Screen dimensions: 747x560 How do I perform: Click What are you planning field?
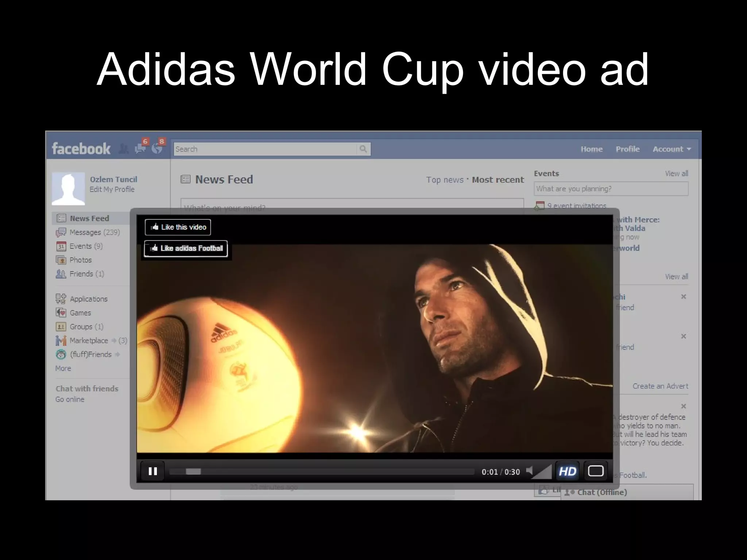coord(611,189)
